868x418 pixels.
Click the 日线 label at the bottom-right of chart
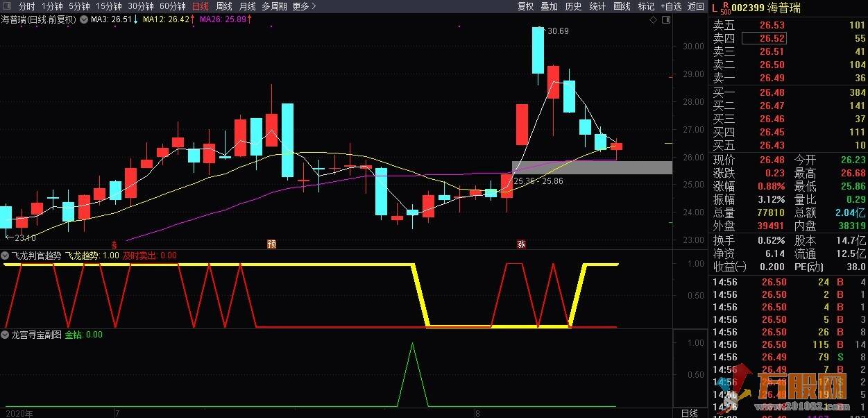690,413
